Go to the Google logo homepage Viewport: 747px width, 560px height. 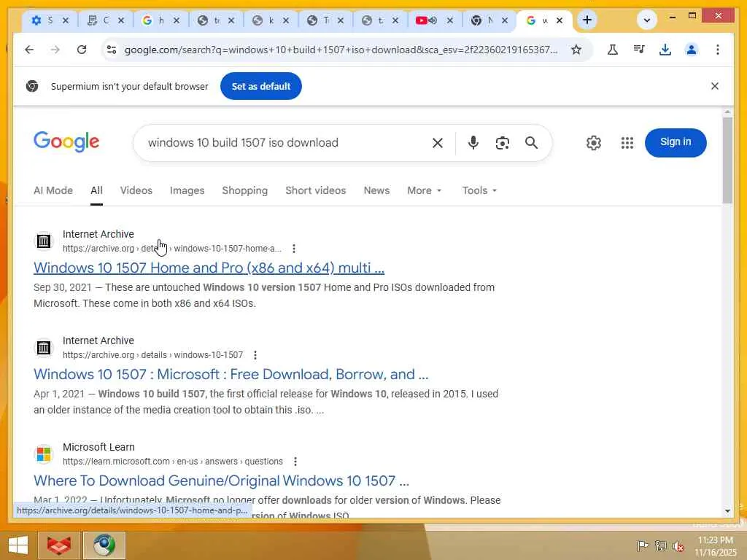(66, 142)
